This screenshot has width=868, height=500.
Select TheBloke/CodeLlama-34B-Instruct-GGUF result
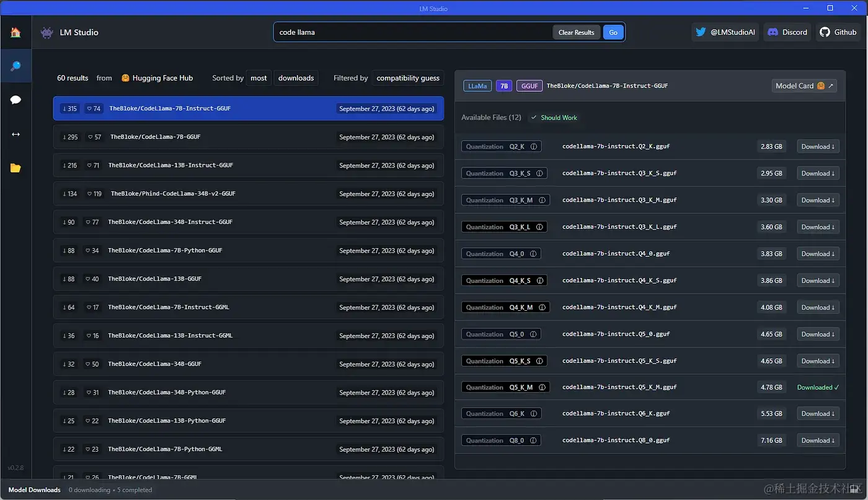(x=249, y=222)
